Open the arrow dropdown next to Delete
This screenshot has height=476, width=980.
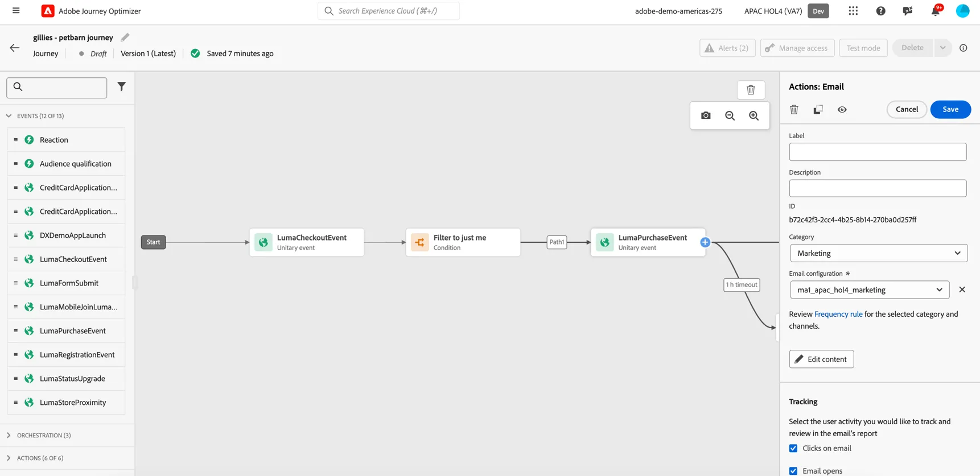click(942, 48)
